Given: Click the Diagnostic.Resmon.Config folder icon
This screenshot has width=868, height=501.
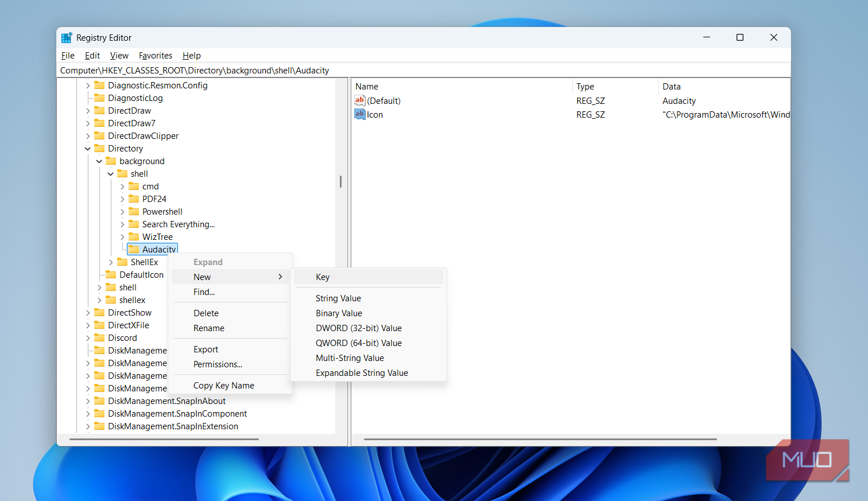Looking at the screenshot, I should click(99, 85).
